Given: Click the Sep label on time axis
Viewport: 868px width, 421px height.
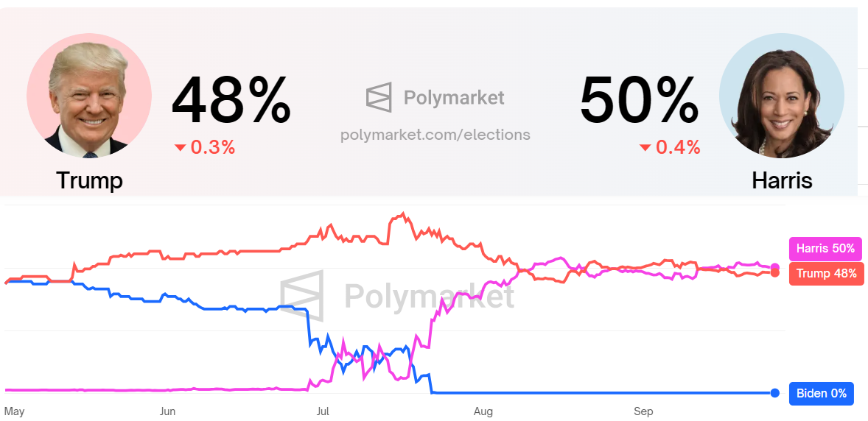Looking at the screenshot, I should (x=643, y=411).
